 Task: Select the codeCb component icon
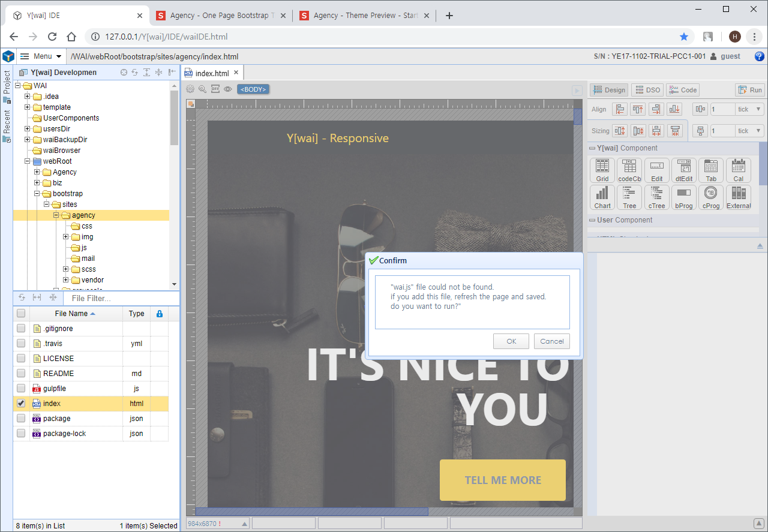click(629, 170)
